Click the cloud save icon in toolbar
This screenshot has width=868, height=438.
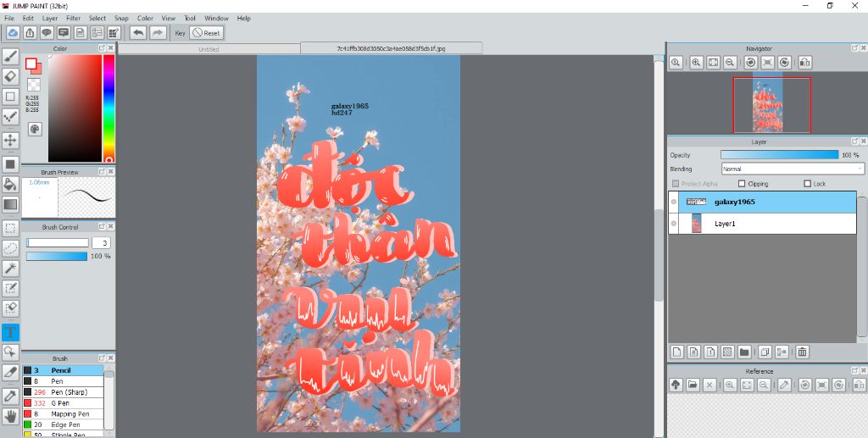coord(13,33)
